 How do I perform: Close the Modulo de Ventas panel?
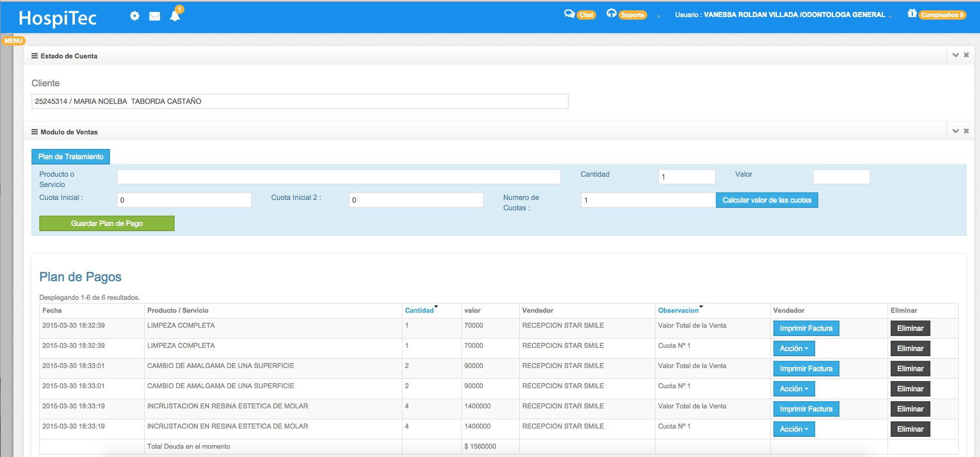pos(966,131)
